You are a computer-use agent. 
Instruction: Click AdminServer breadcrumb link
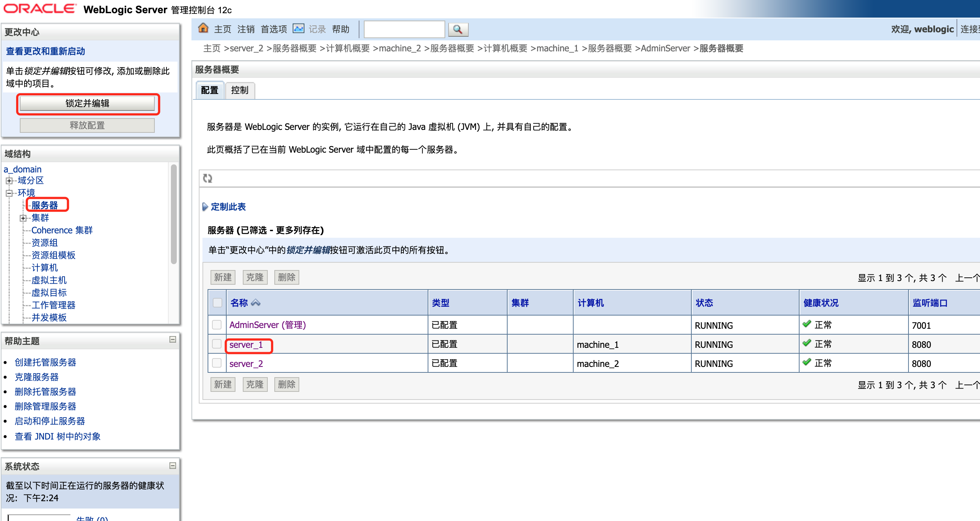[x=665, y=48]
